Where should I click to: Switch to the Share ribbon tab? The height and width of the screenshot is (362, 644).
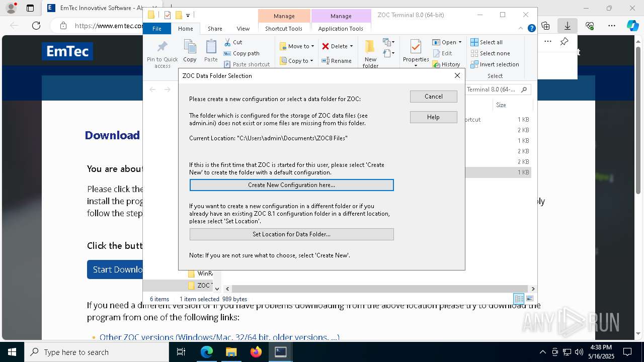(215, 29)
